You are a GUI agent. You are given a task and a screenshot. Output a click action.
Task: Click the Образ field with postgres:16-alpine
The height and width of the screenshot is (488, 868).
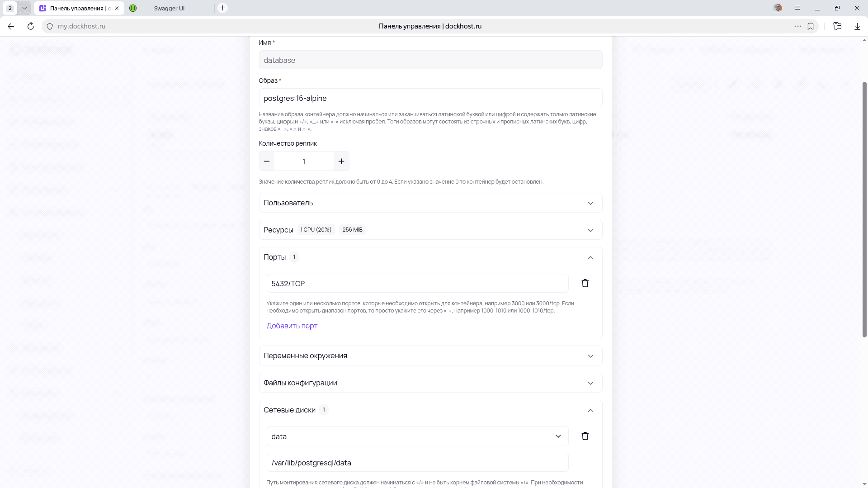click(x=430, y=98)
